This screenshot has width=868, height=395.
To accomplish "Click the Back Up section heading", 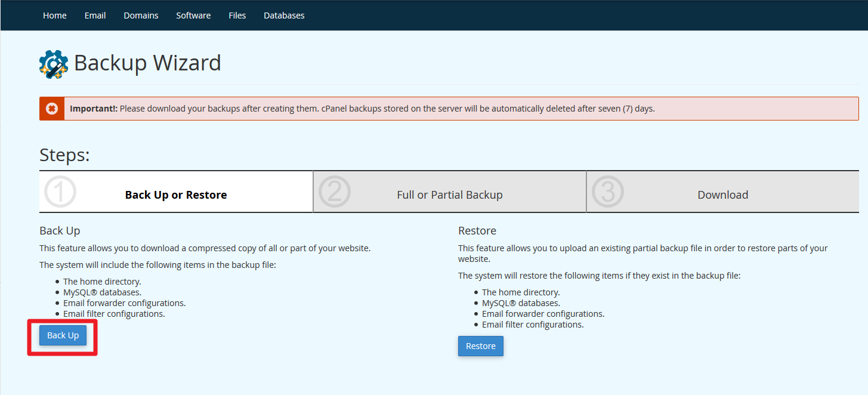I will click(x=60, y=231).
